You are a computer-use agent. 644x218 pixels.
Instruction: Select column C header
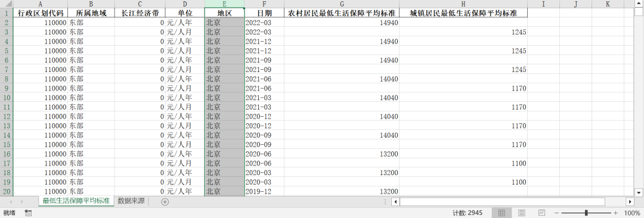[140, 4]
